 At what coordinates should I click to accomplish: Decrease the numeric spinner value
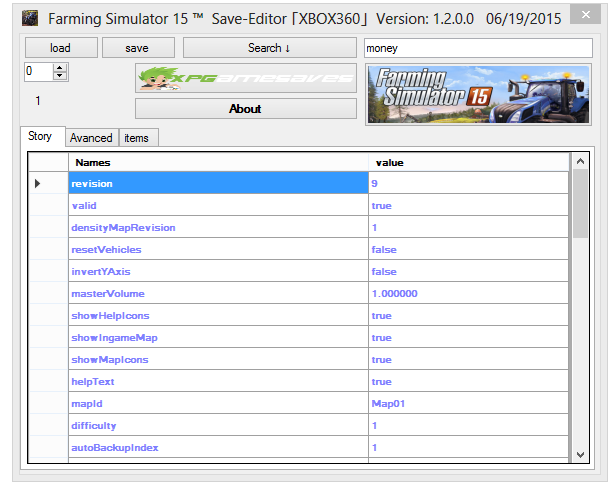[x=60, y=75]
